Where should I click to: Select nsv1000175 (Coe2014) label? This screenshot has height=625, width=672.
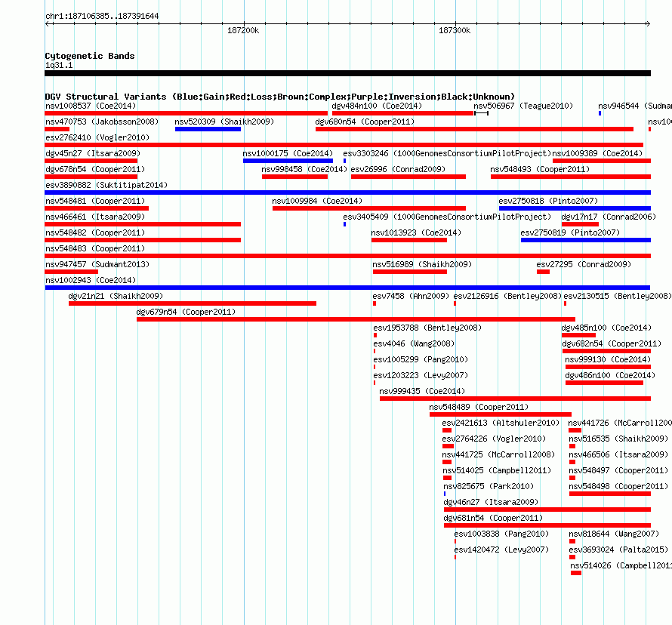(x=288, y=153)
